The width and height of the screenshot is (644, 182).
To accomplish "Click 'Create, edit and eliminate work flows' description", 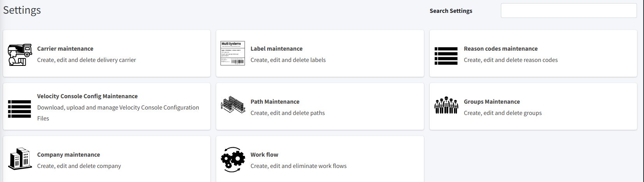I will (298, 166).
